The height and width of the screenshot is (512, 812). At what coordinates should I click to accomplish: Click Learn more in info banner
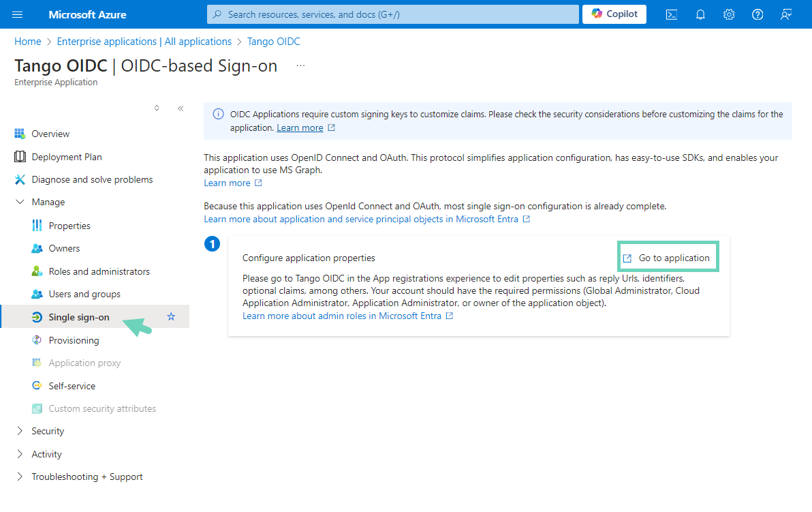click(300, 127)
